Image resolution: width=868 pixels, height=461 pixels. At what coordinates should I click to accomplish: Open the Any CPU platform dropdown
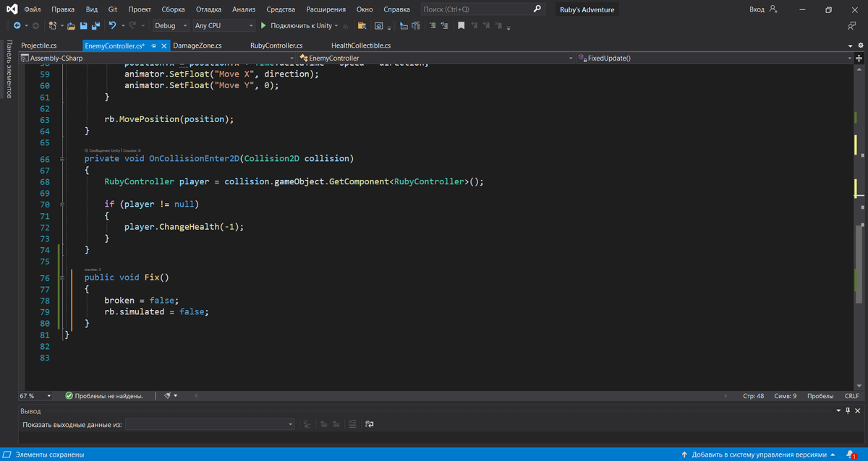point(224,25)
